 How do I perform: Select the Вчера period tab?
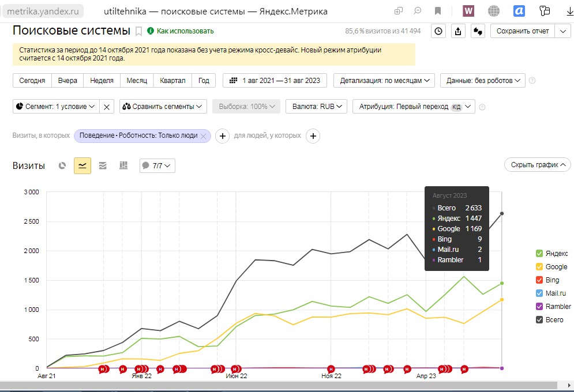click(x=67, y=81)
